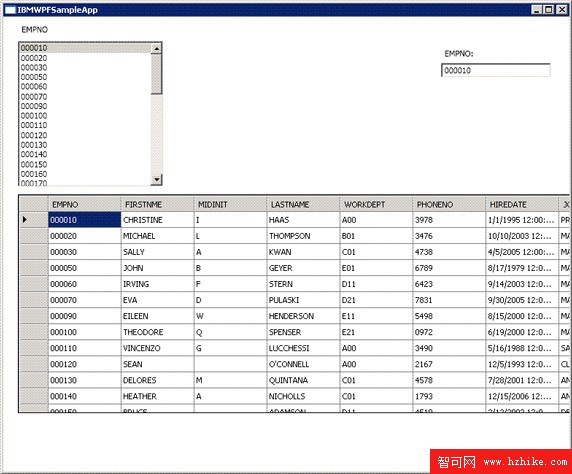Viewport: 572px width, 474px height.
Task: Select 000010 in the EMPNO listbox
Action: tap(85, 48)
